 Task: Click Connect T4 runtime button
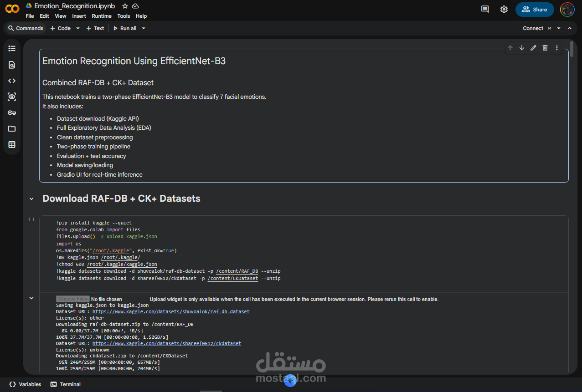tap(537, 28)
